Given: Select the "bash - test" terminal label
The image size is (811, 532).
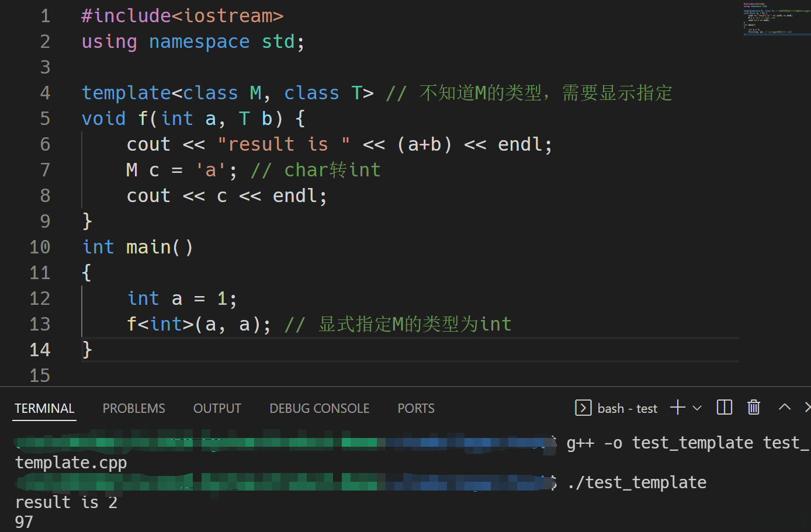Looking at the screenshot, I should coord(628,408).
